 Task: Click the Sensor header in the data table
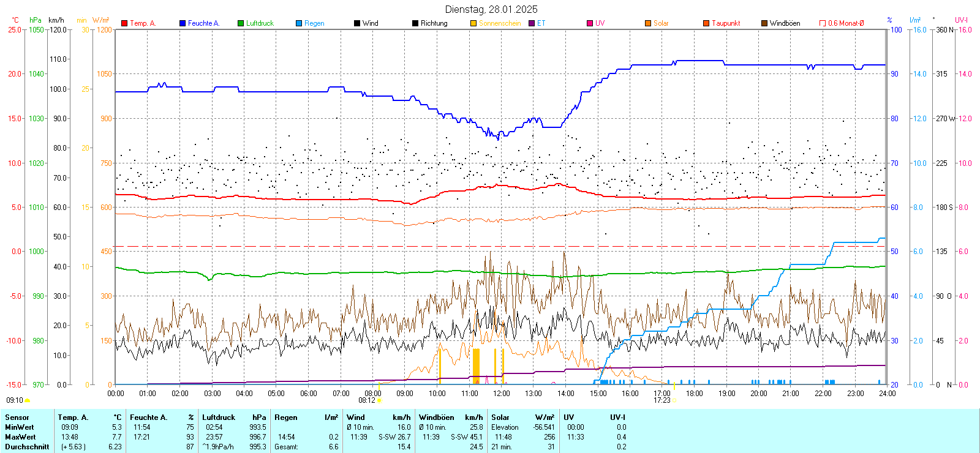coord(17,417)
